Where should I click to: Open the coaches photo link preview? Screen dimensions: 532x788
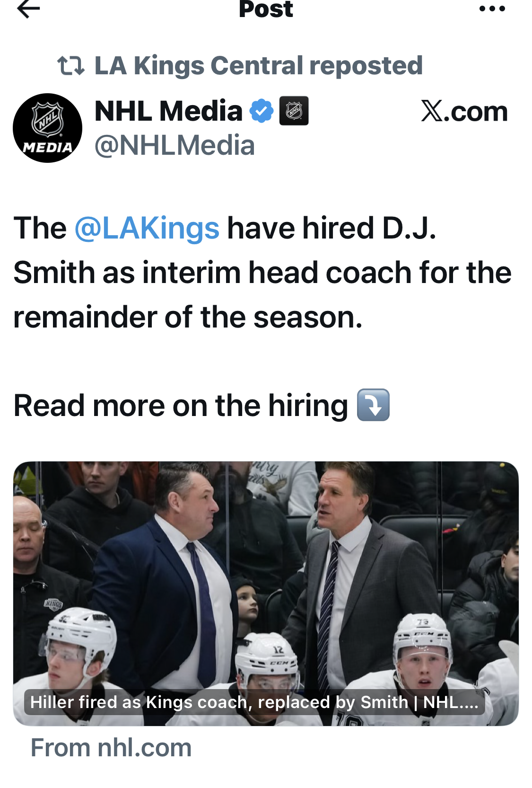[x=266, y=568]
